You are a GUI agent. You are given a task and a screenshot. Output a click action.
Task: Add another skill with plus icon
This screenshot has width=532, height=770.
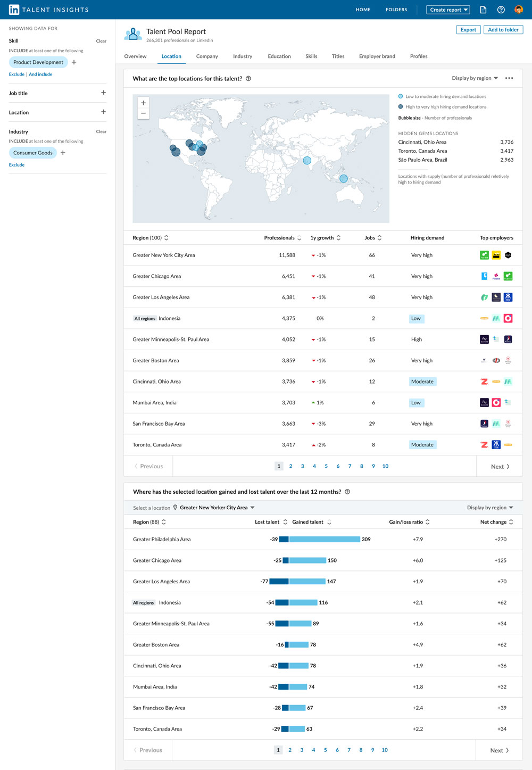(74, 62)
